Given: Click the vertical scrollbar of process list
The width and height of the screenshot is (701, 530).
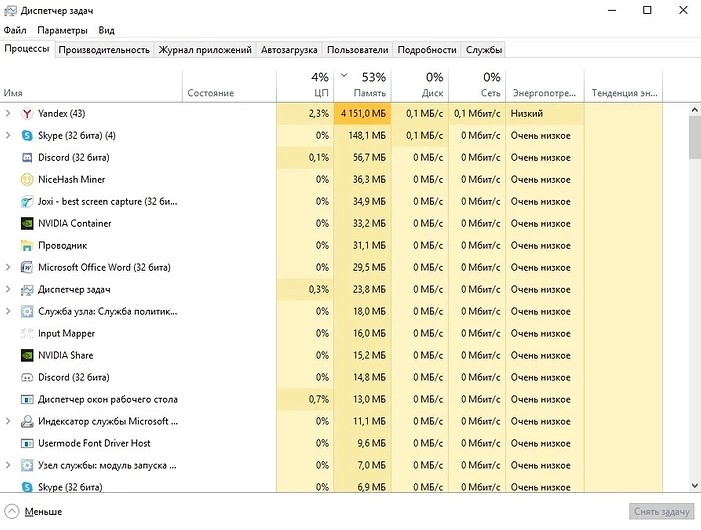Looking at the screenshot, I should [694, 300].
